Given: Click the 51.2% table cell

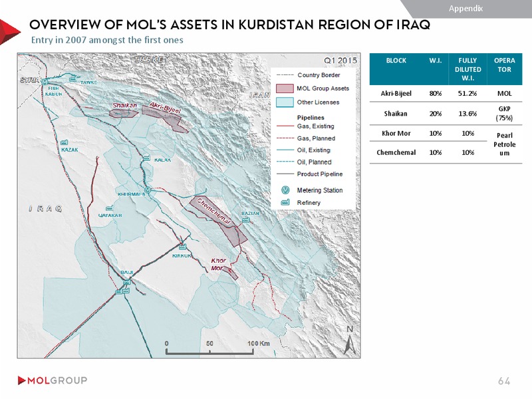Looking at the screenshot, I should 467,93.
